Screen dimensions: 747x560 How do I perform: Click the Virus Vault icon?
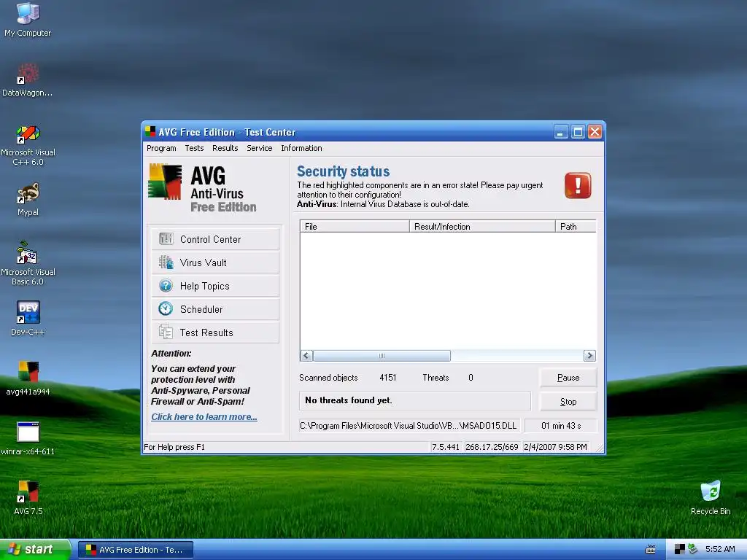pos(166,262)
